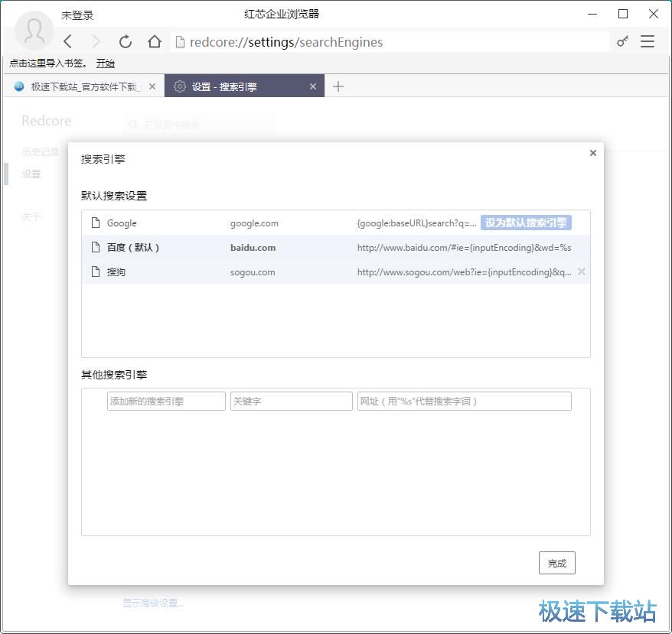Open the home page icon
672x634 pixels.
coord(155,42)
